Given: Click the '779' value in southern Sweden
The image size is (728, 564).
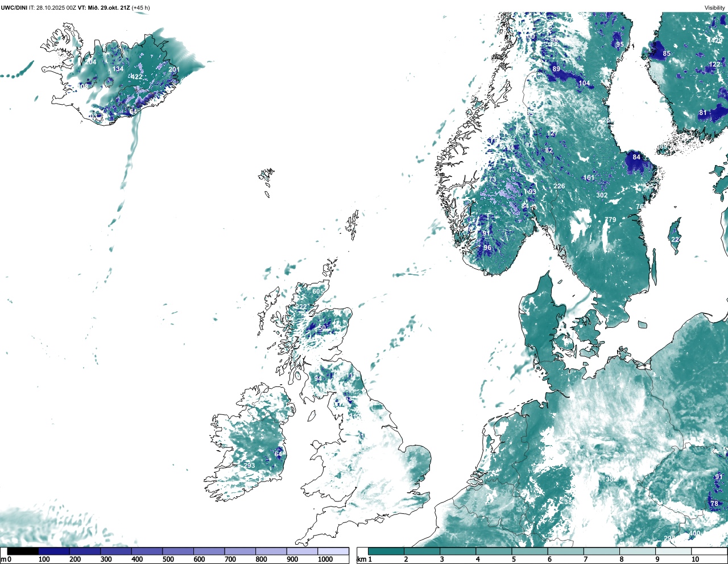Looking at the screenshot, I should pos(610,220).
